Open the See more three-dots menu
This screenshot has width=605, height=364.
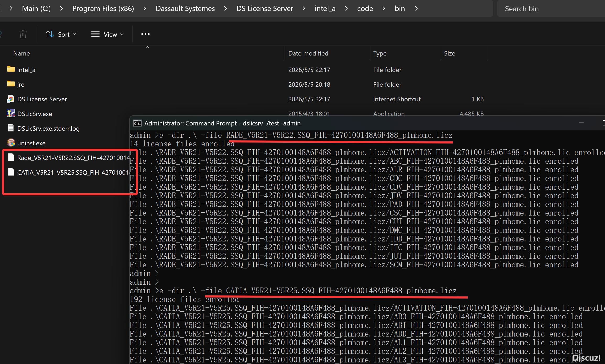click(x=145, y=34)
